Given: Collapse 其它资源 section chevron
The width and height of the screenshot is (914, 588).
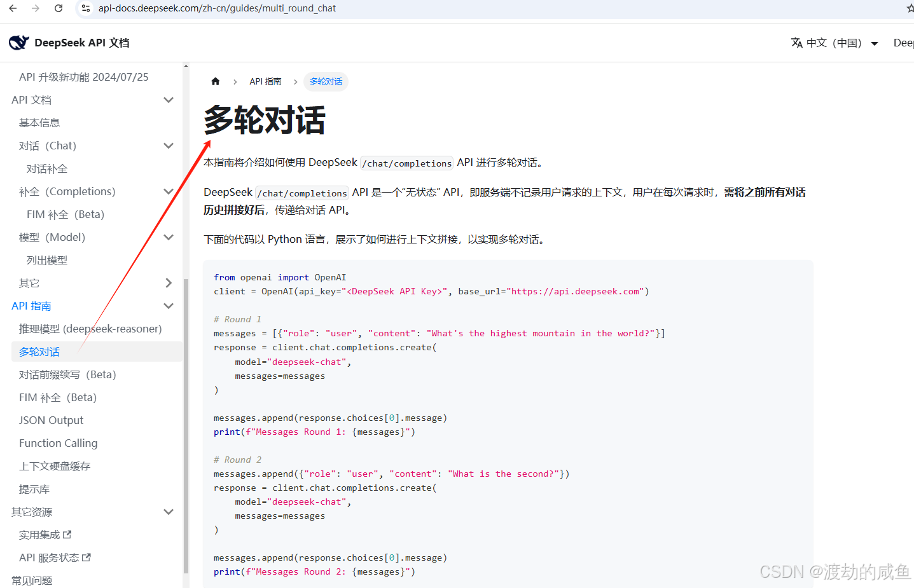Looking at the screenshot, I should (x=169, y=512).
